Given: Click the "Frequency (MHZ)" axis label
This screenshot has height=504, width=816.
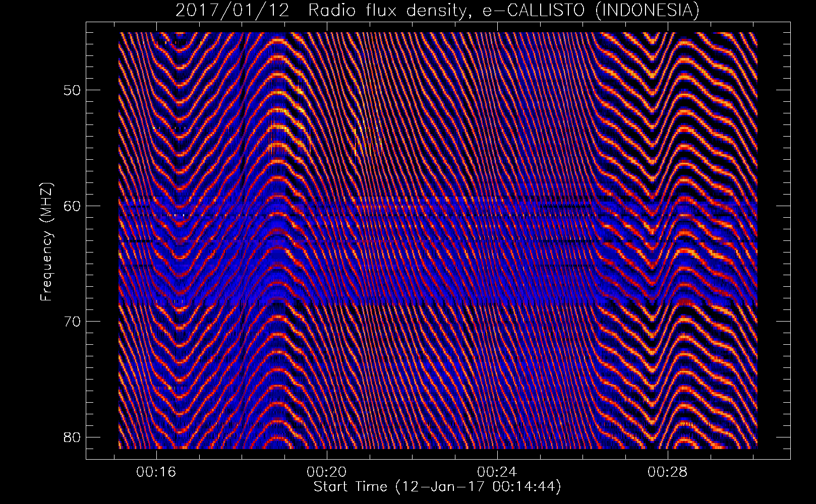Looking at the screenshot, I should pyautogui.click(x=46, y=241).
